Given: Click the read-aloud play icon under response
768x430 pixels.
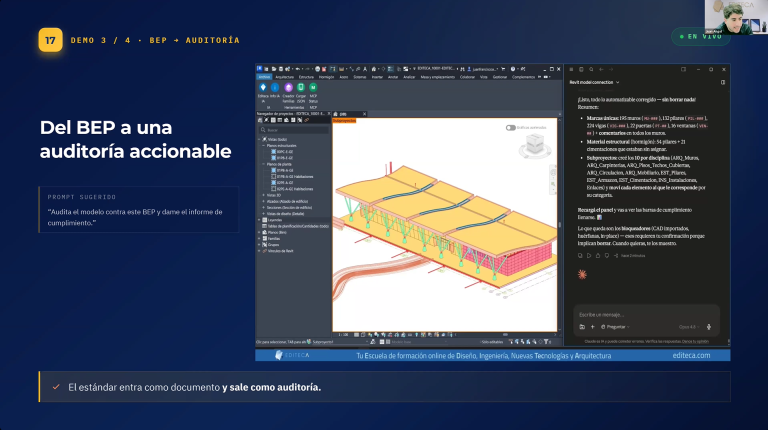Looking at the screenshot, I should pos(589,256).
